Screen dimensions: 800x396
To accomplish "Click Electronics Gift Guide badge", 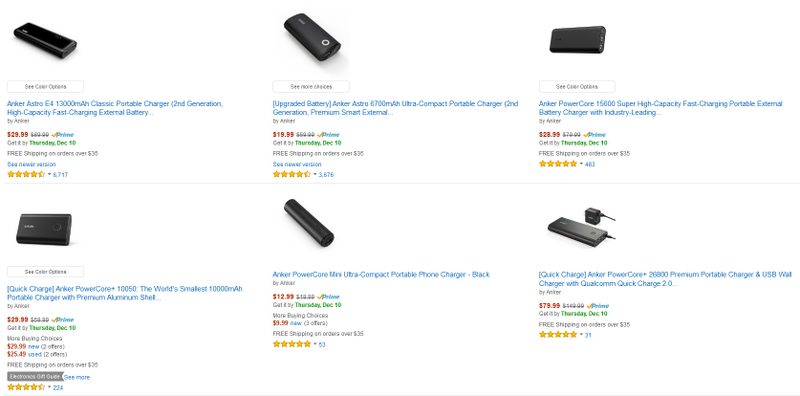I will click(x=35, y=377).
